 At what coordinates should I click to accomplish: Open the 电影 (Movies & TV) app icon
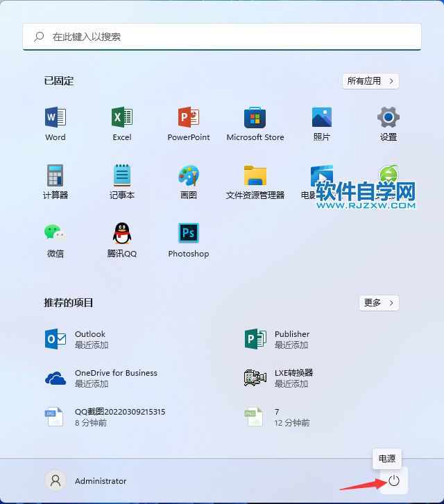click(x=321, y=176)
